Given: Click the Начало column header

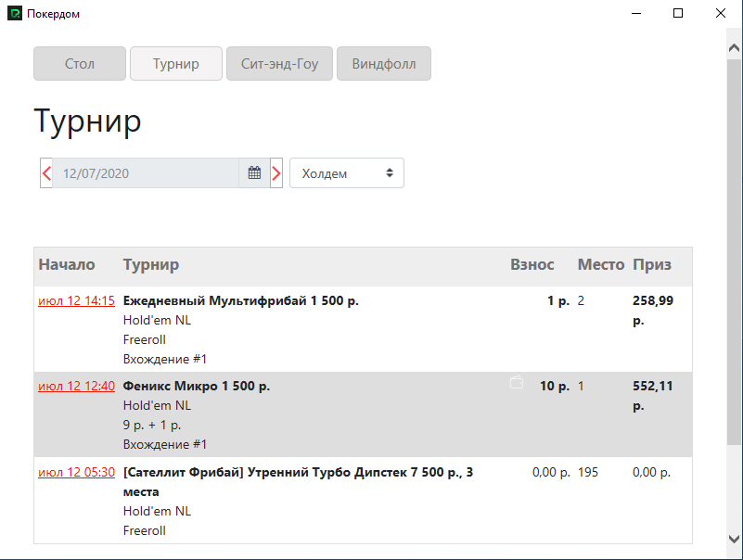Looking at the screenshot, I should tap(67, 264).
